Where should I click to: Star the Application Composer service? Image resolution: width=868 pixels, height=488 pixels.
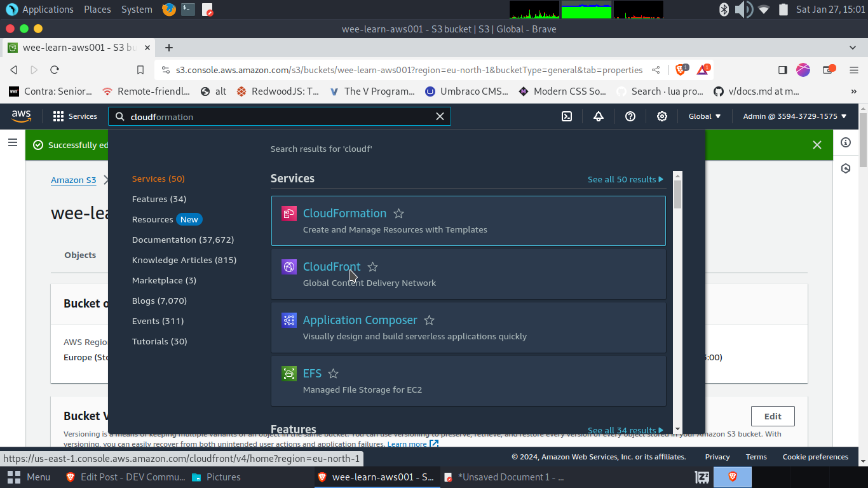coord(429,320)
